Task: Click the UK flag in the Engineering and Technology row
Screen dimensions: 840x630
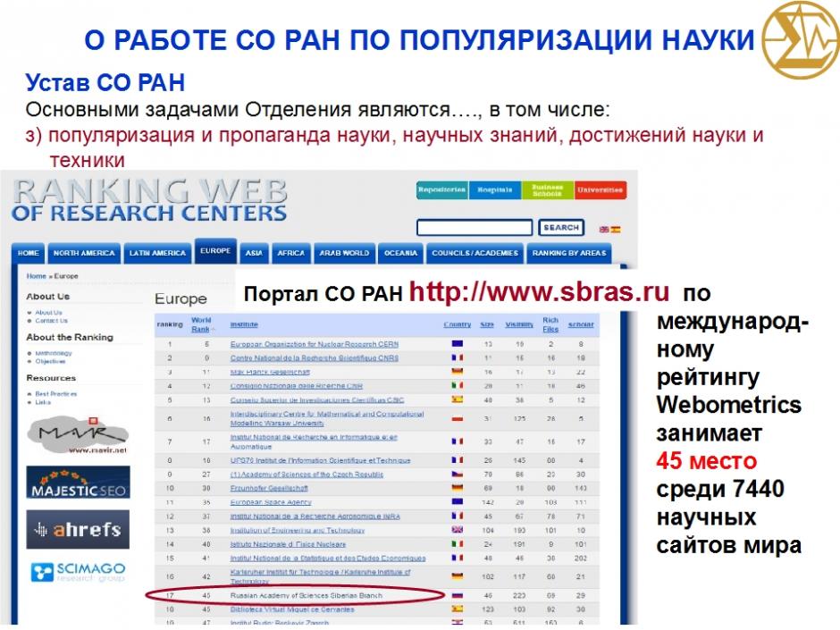Action: coord(457,530)
